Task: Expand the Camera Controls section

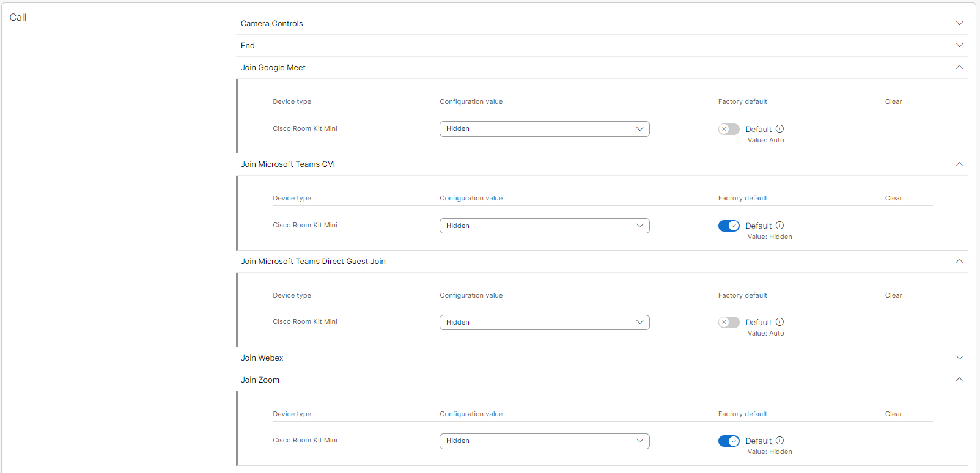Action: 959,23
